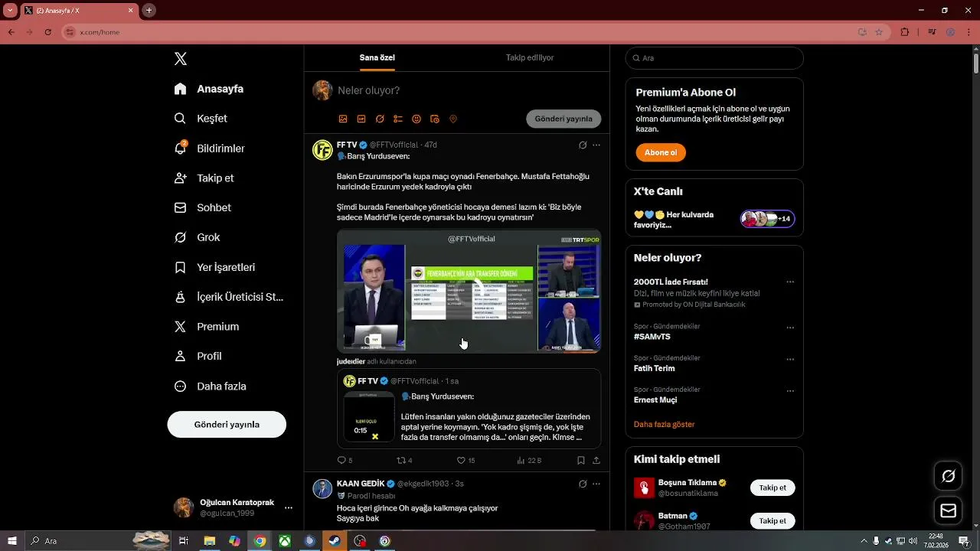The height and width of the screenshot is (551, 980).
Task: Open Yer İşaretleri bookmarks
Action: click(x=215, y=267)
